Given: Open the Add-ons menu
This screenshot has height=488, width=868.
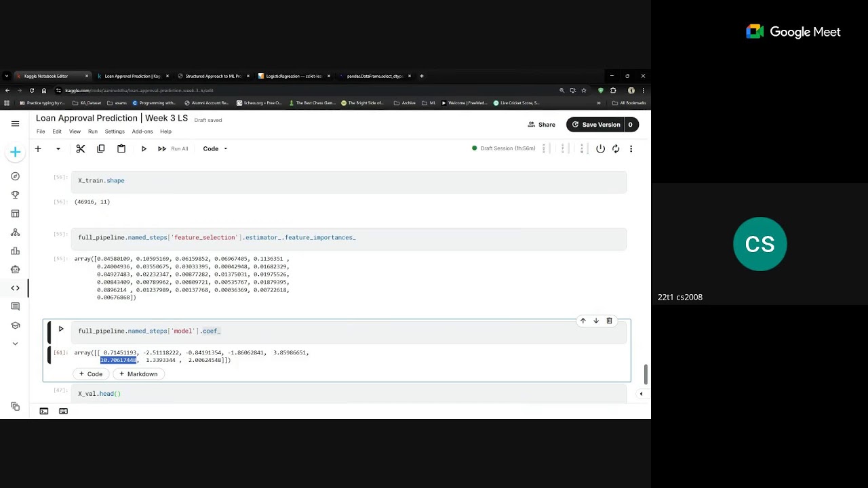Looking at the screenshot, I should tap(142, 131).
